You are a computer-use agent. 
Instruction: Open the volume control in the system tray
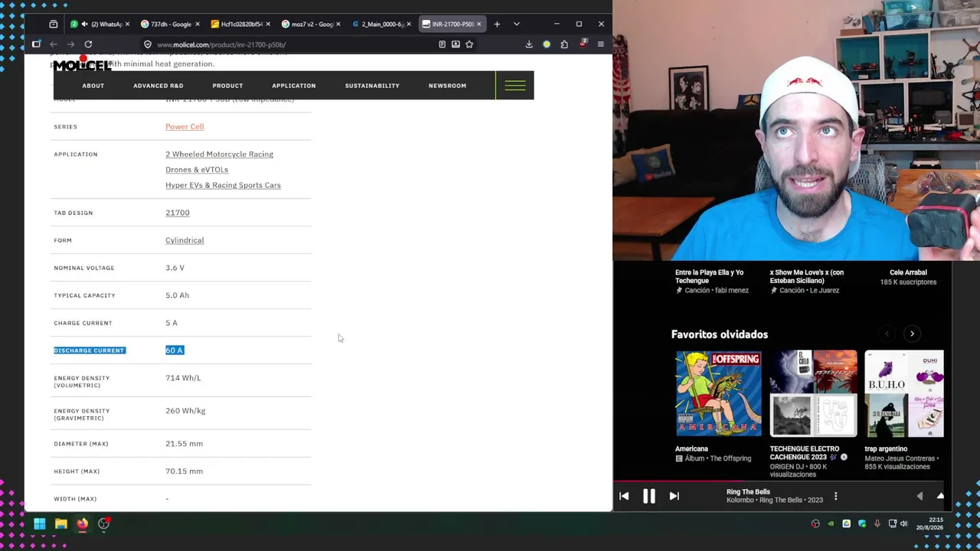[x=903, y=523]
